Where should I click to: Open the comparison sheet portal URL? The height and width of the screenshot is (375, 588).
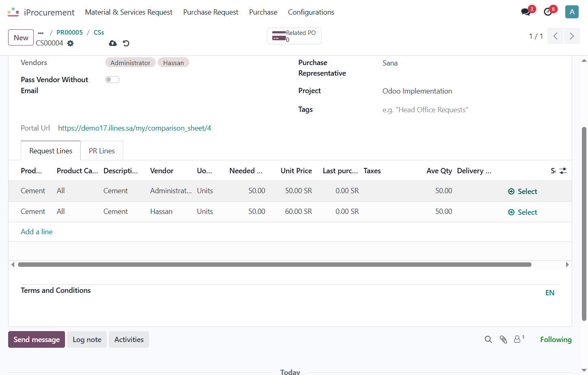[x=135, y=128]
